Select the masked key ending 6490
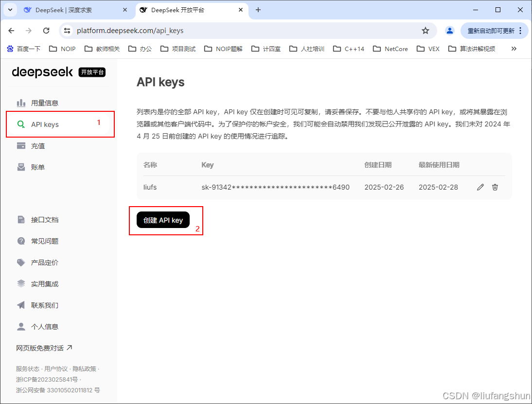 click(x=276, y=187)
